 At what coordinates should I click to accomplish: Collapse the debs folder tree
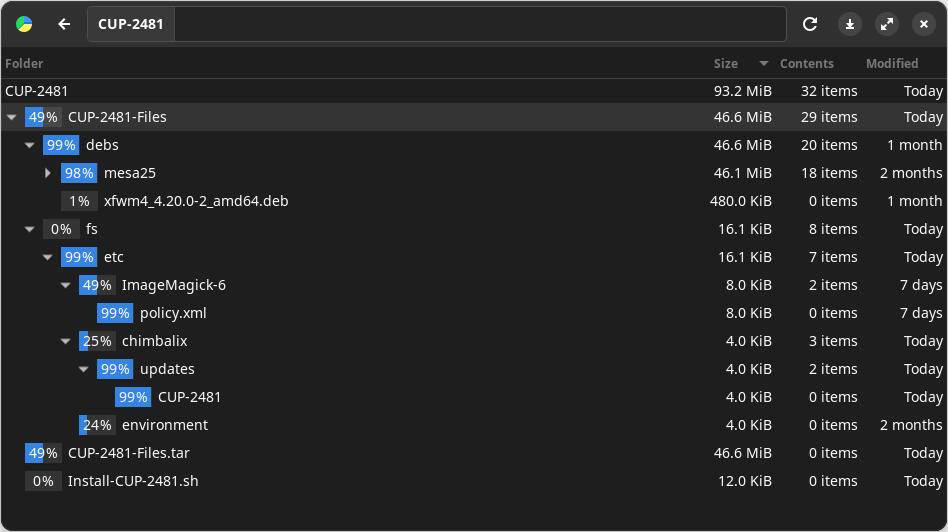[30, 145]
